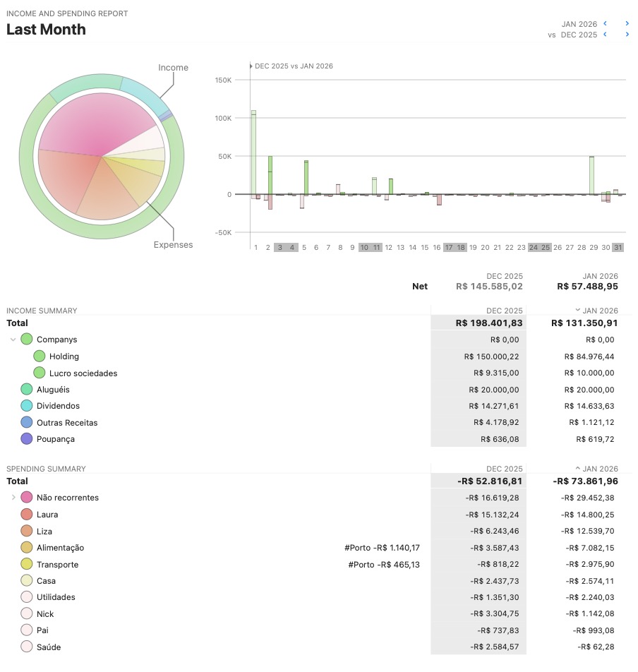The image size is (638, 672).
Task: Sort income by the JAN 2026 column header
Action: pos(599,311)
